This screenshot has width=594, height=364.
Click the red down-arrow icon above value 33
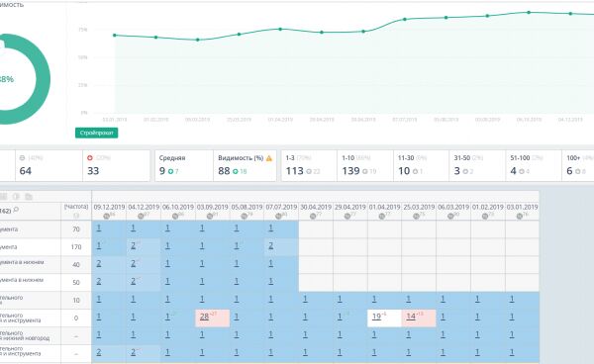(x=90, y=158)
